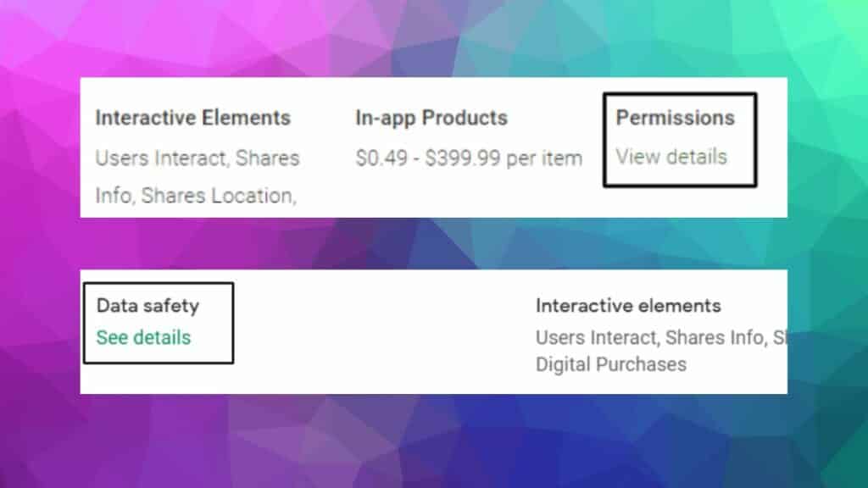Select the "Users Interact, Shares" line in top card
The height and width of the screenshot is (488, 868).
coord(197,158)
